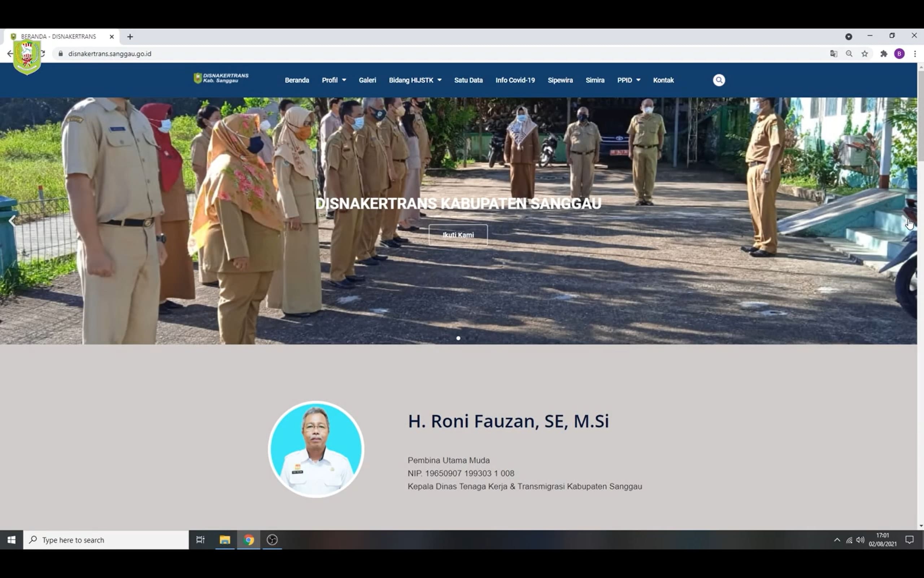
Task: Open the Google Translate icon in address bar
Action: tap(833, 54)
